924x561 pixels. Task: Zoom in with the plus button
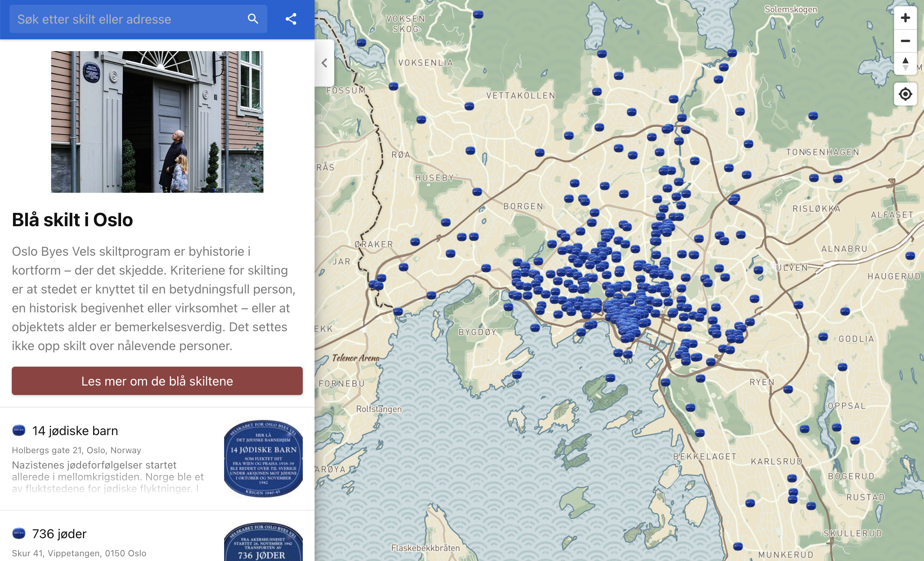tap(905, 18)
